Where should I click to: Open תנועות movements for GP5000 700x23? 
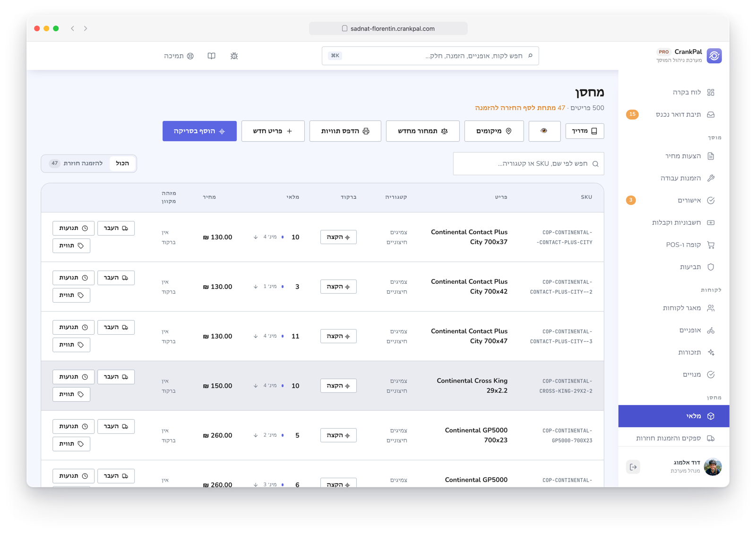coord(73,426)
